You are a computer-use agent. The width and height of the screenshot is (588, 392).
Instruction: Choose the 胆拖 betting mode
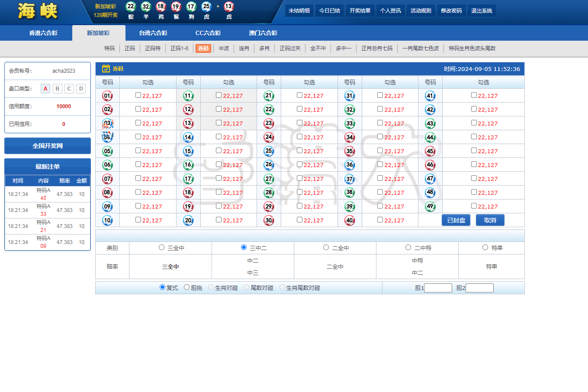click(186, 287)
